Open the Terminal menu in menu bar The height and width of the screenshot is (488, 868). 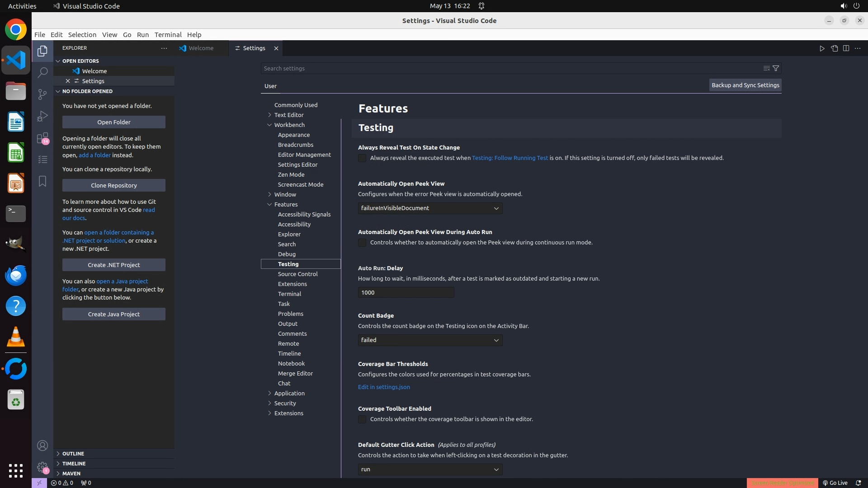pos(168,35)
